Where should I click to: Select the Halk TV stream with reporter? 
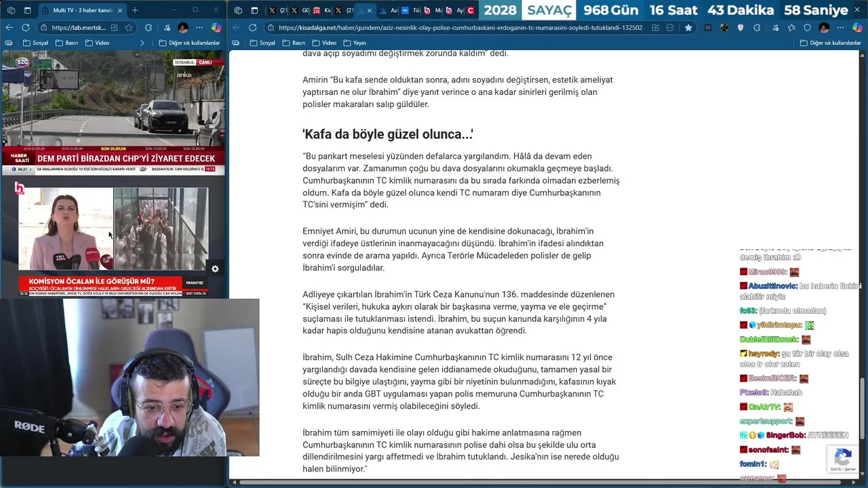click(113, 237)
